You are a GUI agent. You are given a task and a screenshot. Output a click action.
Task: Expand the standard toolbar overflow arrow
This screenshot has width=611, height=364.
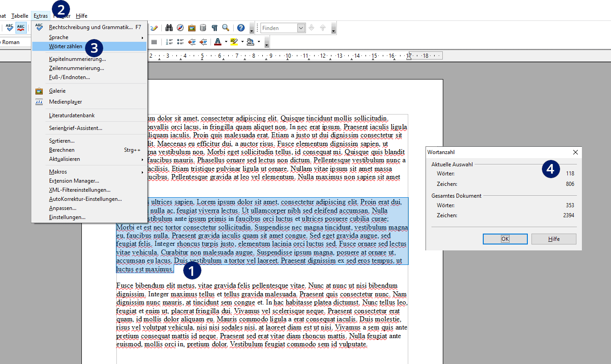252,29
